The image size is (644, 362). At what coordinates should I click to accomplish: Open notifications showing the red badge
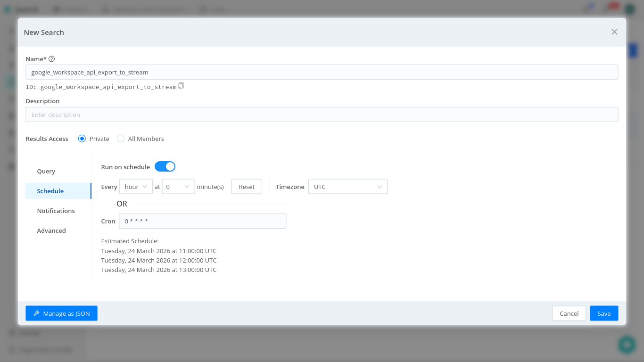pos(611,9)
